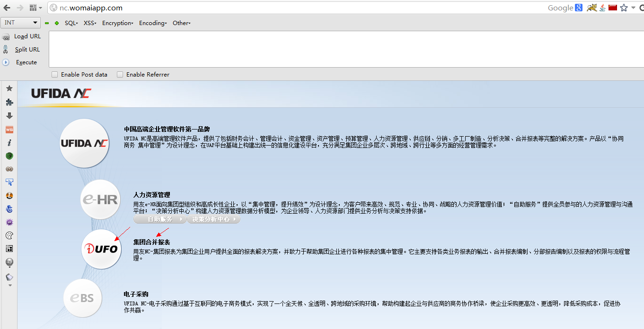Image resolution: width=644 pixels, height=329 pixels.
Task: Open the Other menu in HackBar
Action: [x=182, y=23]
